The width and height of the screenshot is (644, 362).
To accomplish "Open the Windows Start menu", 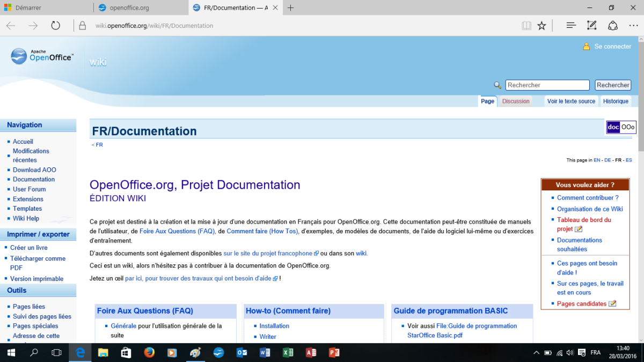I will click(x=11, y=352).
